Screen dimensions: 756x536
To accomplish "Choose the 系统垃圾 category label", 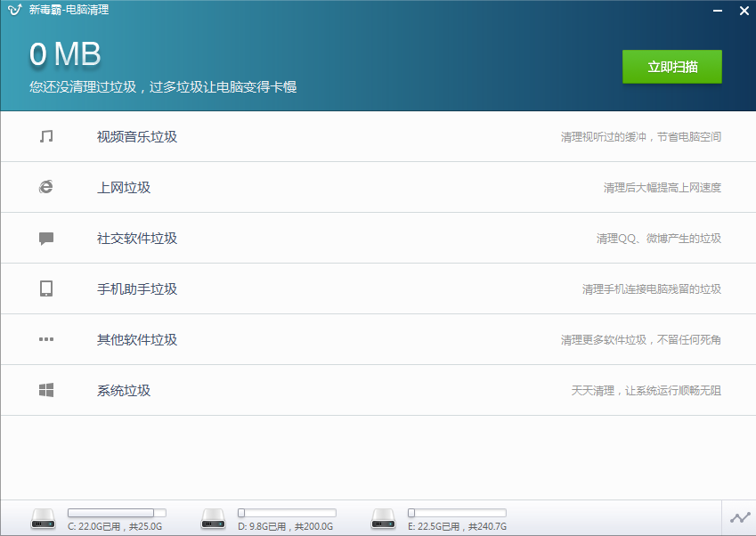I will tap(124, 390).
